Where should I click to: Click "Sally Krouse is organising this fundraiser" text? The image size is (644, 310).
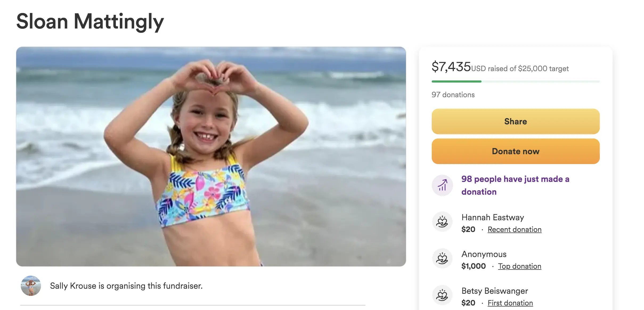(x=126, y=286)
